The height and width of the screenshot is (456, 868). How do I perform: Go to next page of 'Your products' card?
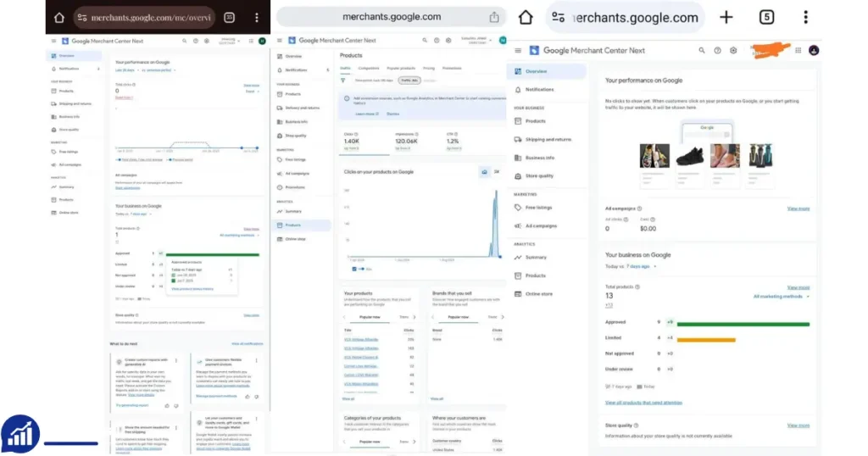(x=415, y=317)
